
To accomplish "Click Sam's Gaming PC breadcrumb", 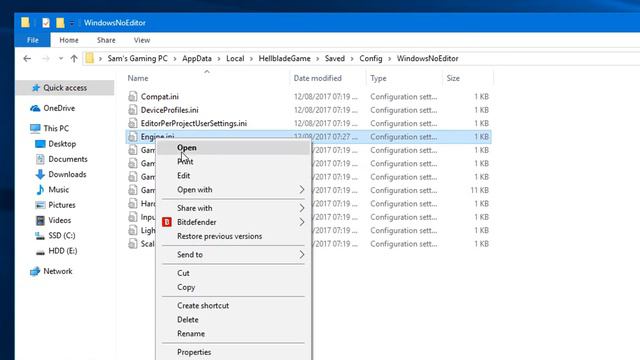I will [x=138, y=58].
